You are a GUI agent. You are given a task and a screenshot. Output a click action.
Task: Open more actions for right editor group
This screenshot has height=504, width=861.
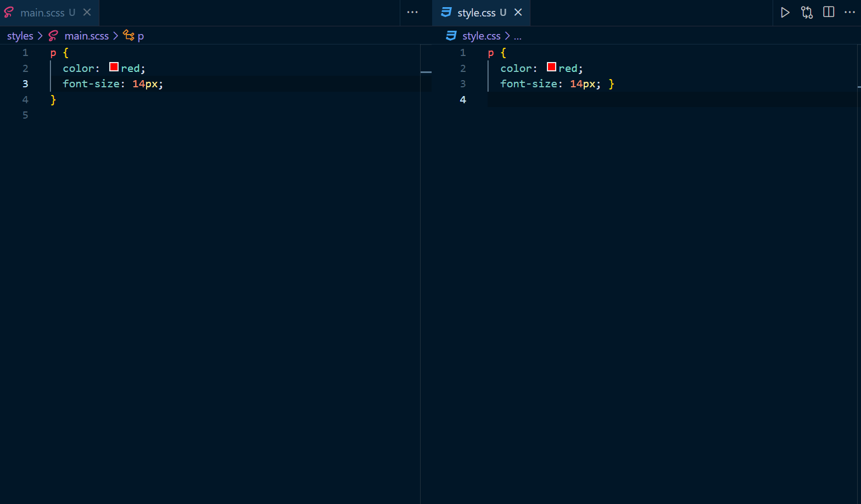coord(849,12)
